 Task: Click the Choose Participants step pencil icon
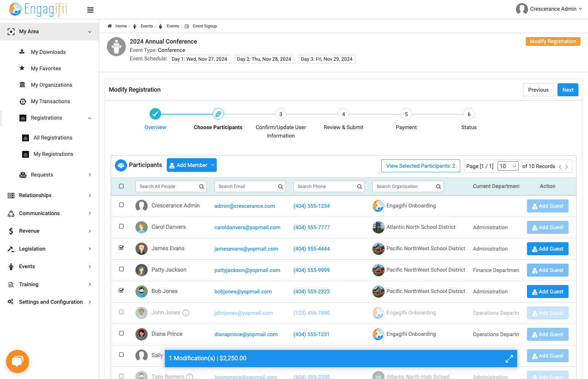click(x=218, y=114)
